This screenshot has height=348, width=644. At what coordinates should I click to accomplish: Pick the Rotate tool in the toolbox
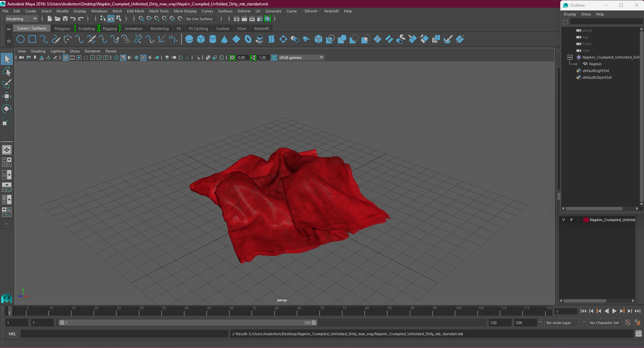pyautogui.click(x=7, y=108)
